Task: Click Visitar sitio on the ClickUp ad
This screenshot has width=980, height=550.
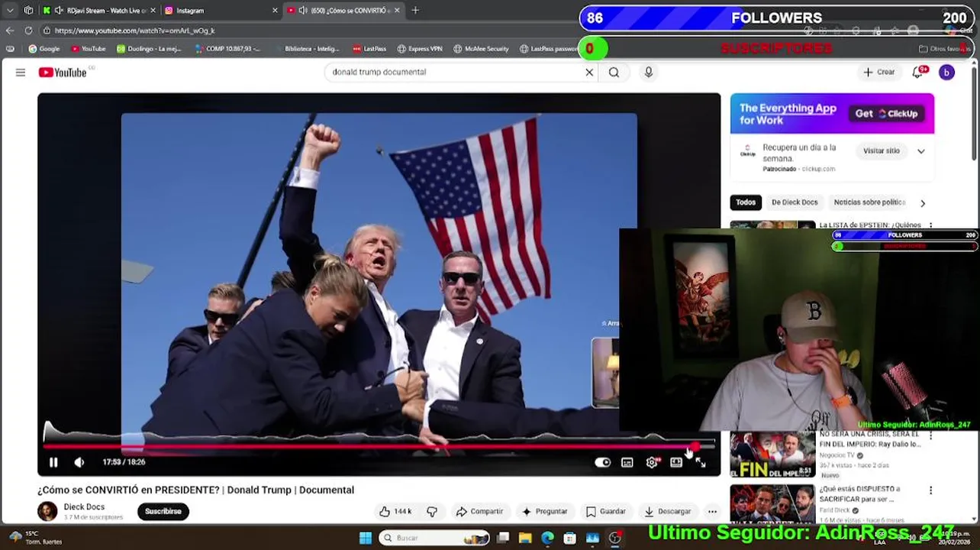Action: coord(882,150)
